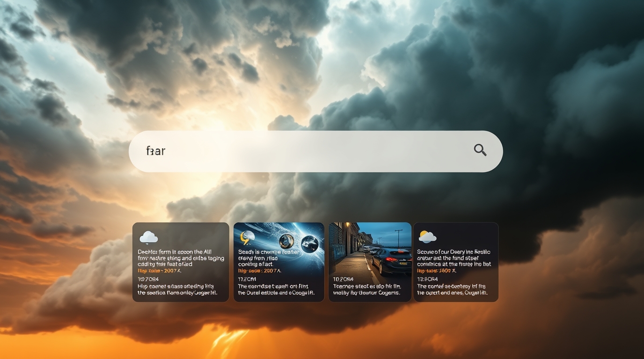This screenshot has height=359, width=644.
Task: Click the timestamp on the first card
Action: pos(148,279)
